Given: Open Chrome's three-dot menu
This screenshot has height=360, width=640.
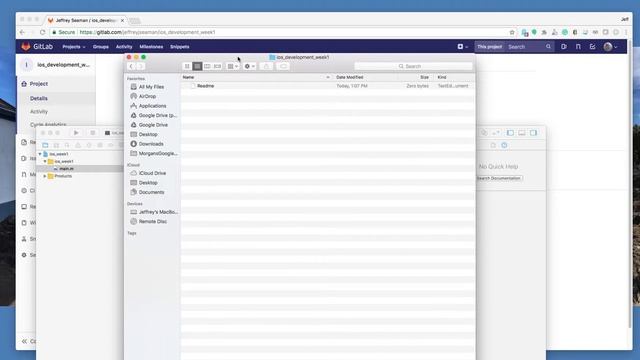Looking at the screenshot, I should click(626, 32).
